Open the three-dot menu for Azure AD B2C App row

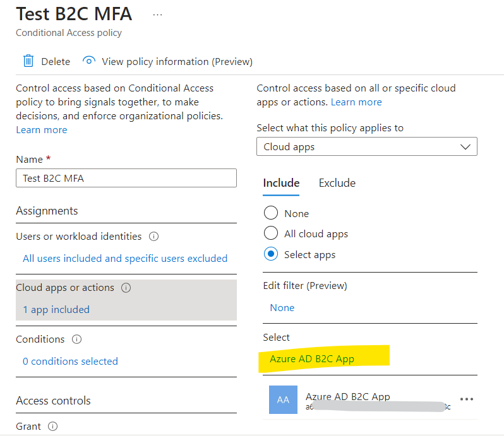pyautogui.click(x=466, y=399)
